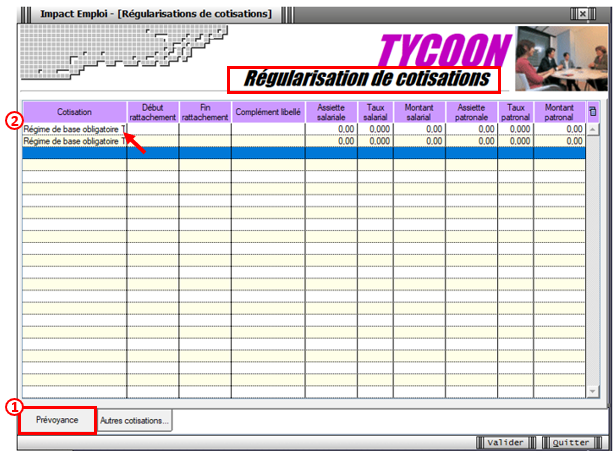Select the Complément libellé column header
Image resolution: width=614 pixels, height=451 pixels.
(x=268, y=112)
